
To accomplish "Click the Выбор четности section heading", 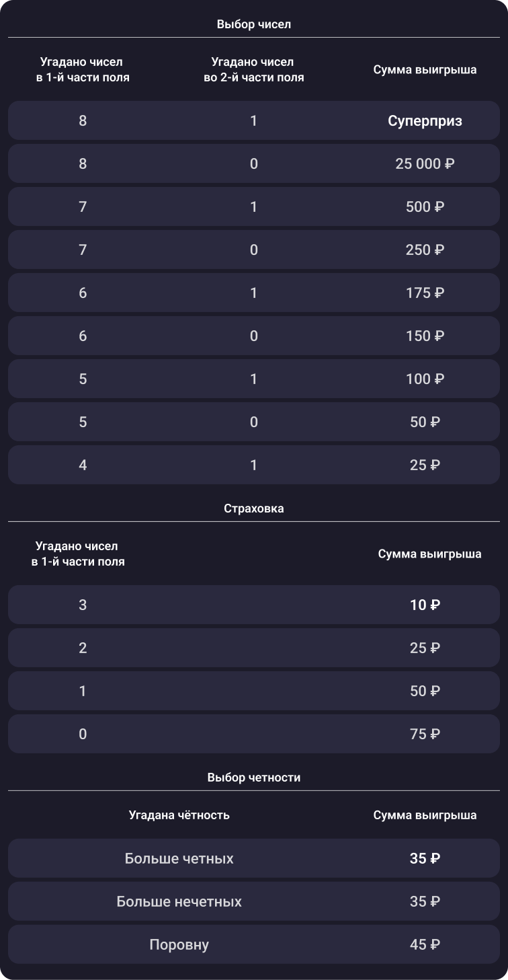I will coord(254,778).
